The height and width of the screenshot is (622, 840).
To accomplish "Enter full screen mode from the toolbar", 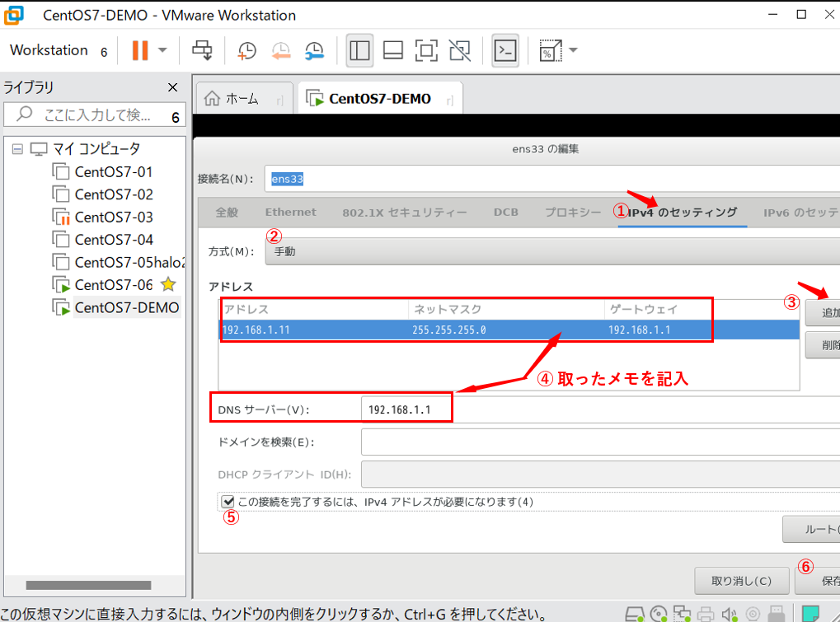I will [x=426, y=50].
